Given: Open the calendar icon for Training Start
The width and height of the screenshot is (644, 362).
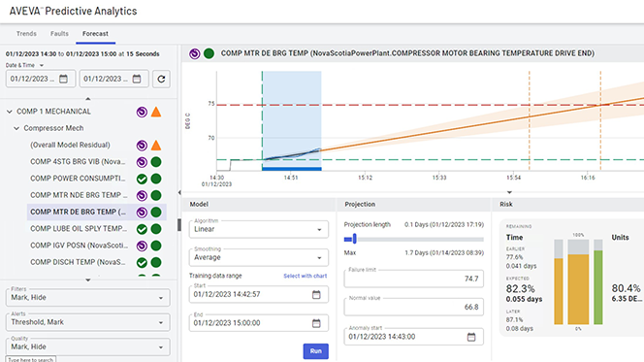Looking at the screenshot, I should click(316, 295).
